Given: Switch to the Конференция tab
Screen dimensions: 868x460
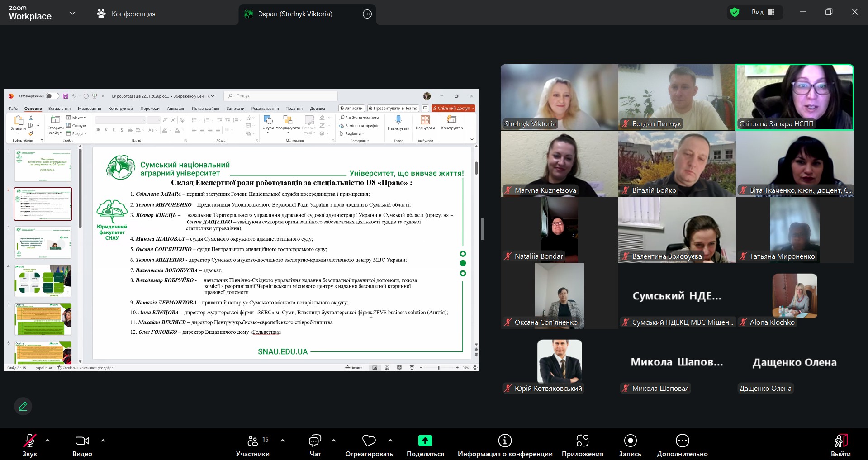Looking at the screenshot, I should pos(126,14).
